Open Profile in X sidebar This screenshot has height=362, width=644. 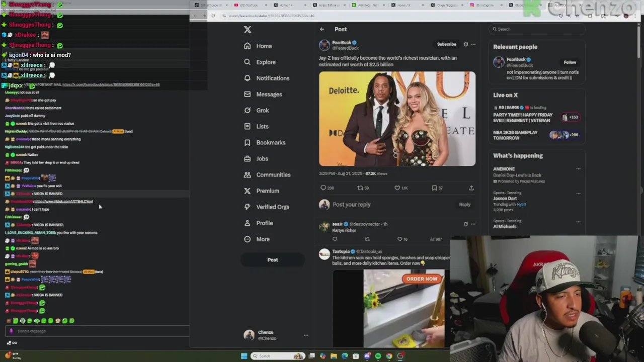click(259, 223)
